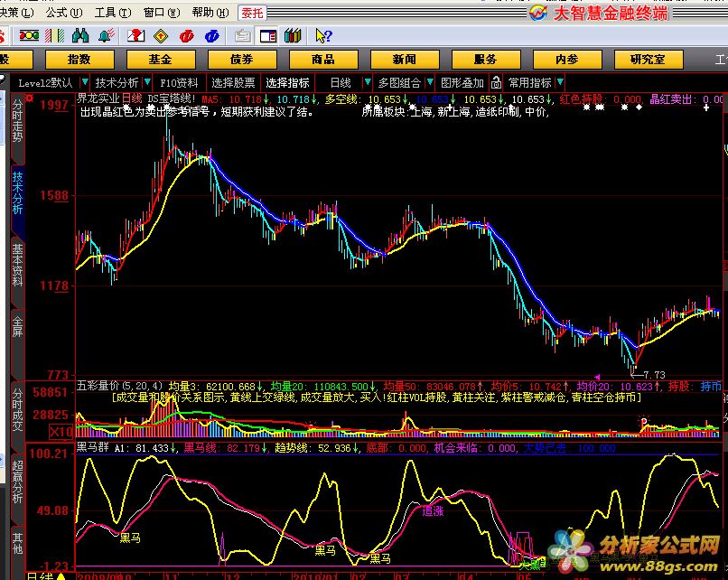Open search with the binoculars icon
The height and width of the screenshot is (580, 728).
(80, 36)
